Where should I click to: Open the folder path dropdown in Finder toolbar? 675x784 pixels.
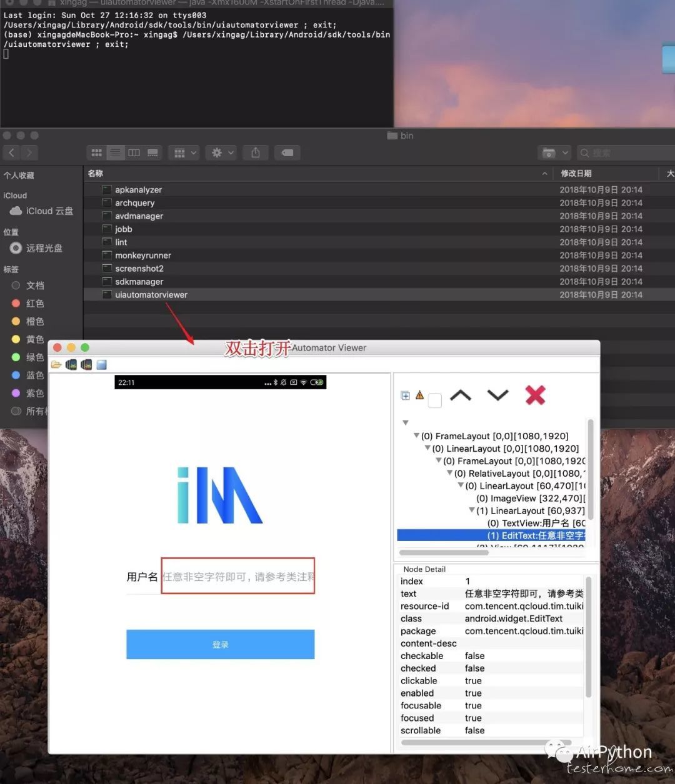tap(554, 152)
